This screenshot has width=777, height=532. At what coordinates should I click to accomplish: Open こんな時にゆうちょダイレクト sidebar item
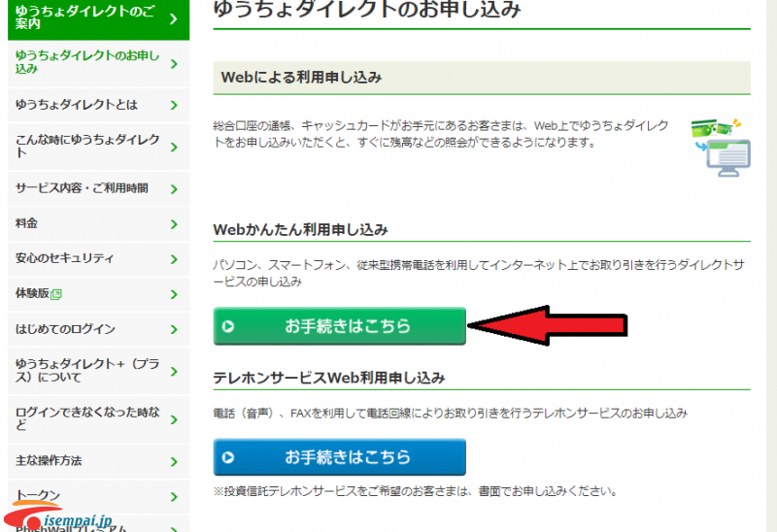[x=99, y=147]
